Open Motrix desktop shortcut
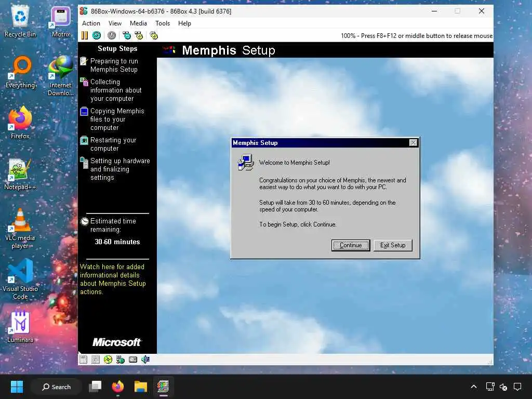 [61, 22]
